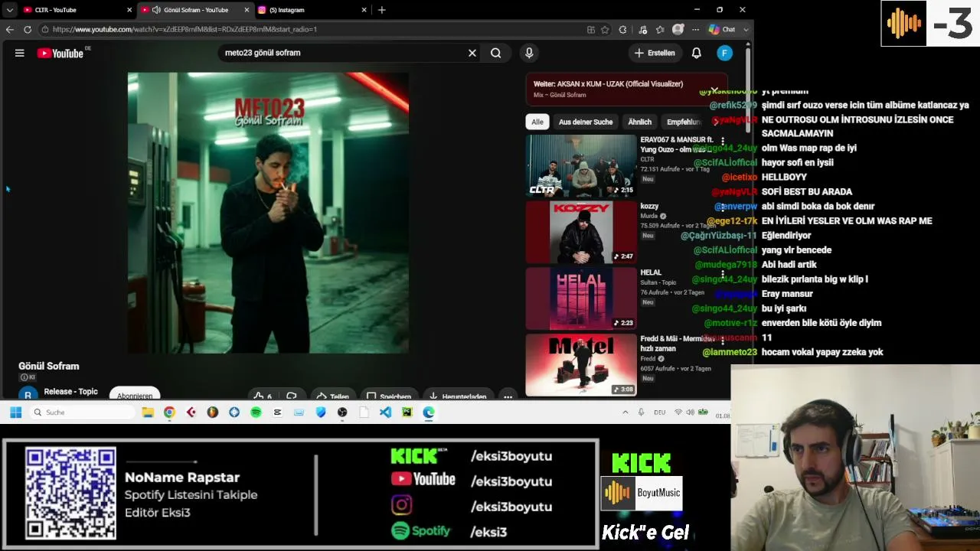Image resolution: width=980 pixels, height=551 pixels.
Task: Start voice search with microphone icon
Action: click(529, 53)
